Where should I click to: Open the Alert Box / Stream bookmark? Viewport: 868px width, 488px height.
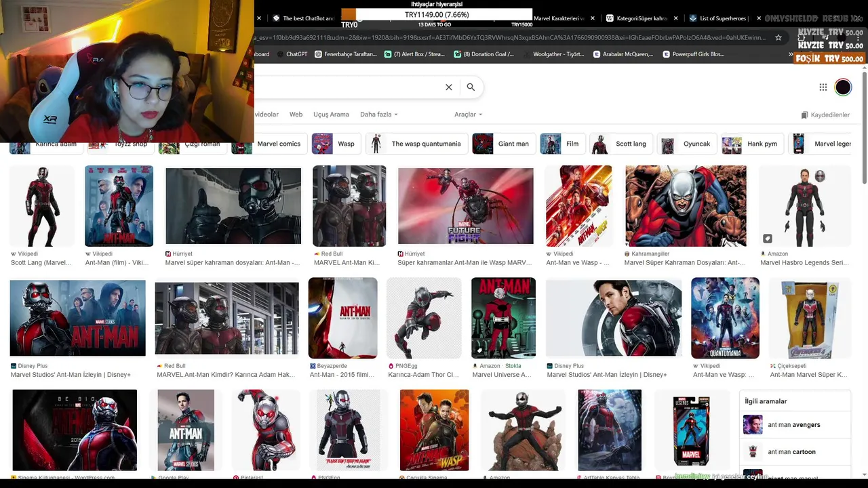414,54
